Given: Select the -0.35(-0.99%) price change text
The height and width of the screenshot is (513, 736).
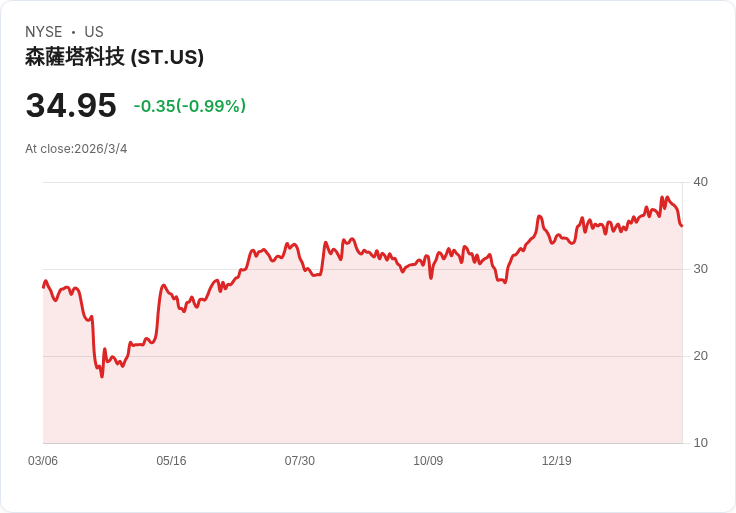Looking at the screenshot, I should pos(189,106).
